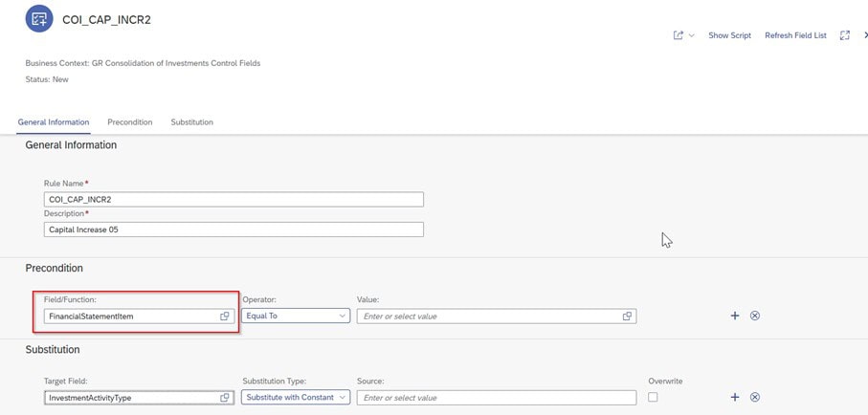Switch to the Substitution tab
This screenshot has width=868, height=415.
[191, 122]
